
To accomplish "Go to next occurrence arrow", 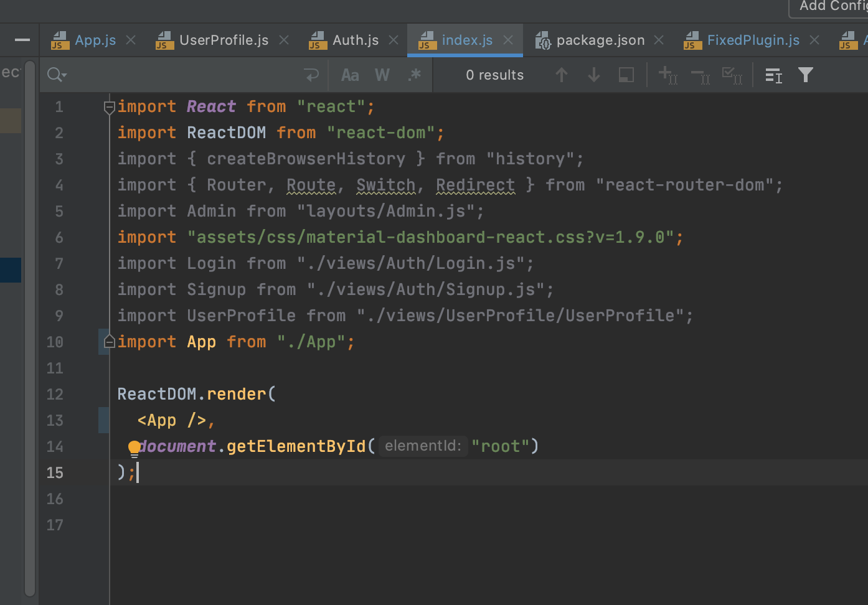I will coord(594,75).
